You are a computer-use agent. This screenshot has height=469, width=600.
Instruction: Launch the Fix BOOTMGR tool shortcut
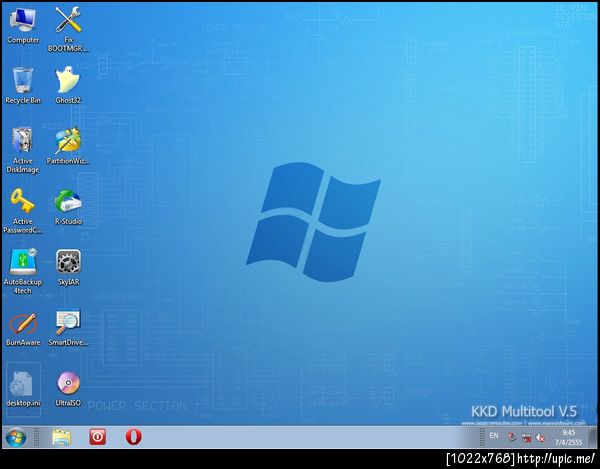[68, 29]
